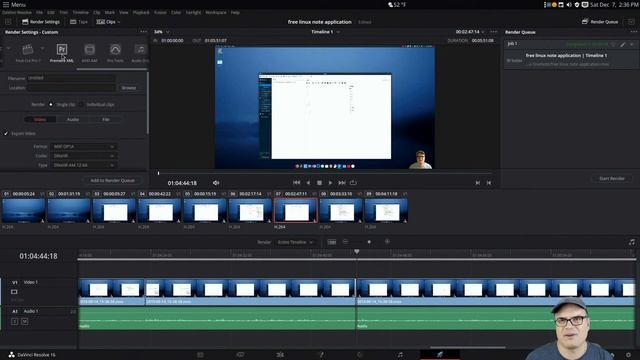The width and height of the screenshot is (640, 360).
Task: Open the Media page from bottom bar
Action: (200, 355)
